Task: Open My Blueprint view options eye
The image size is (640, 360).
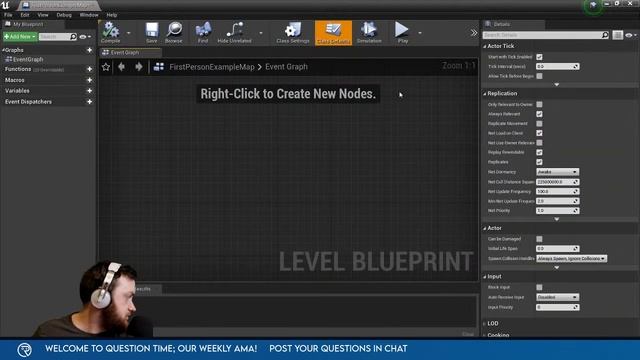Action: point(84,37)
